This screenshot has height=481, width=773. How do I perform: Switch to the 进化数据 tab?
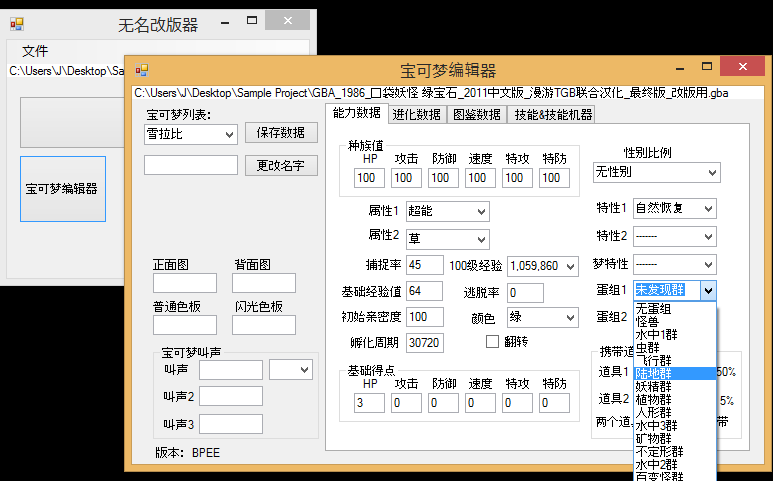[x=417, y=114]
